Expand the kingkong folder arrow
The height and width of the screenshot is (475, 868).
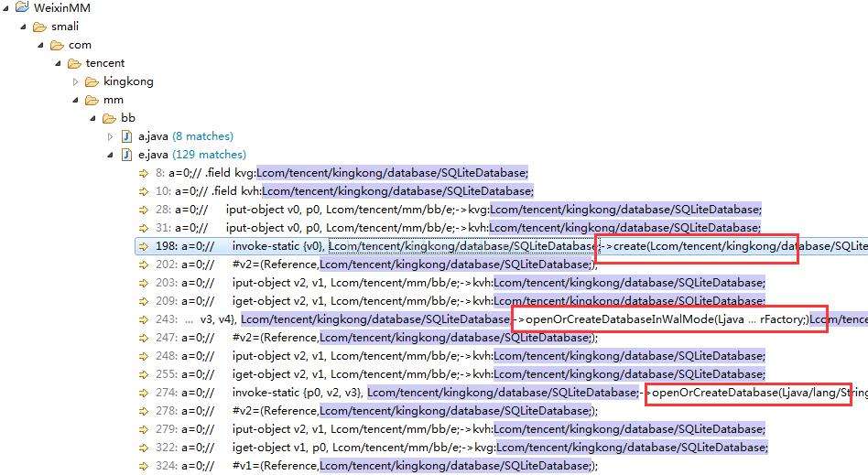point(76,82)
